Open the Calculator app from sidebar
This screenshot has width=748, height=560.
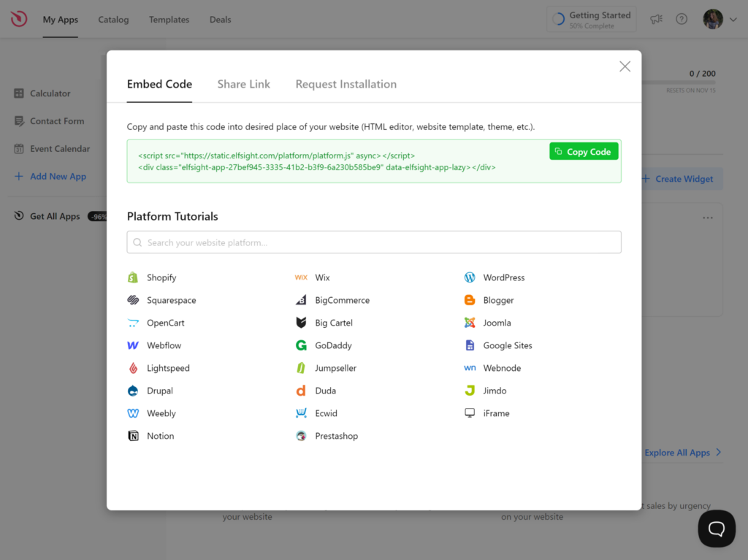click(x=48, y=93)
